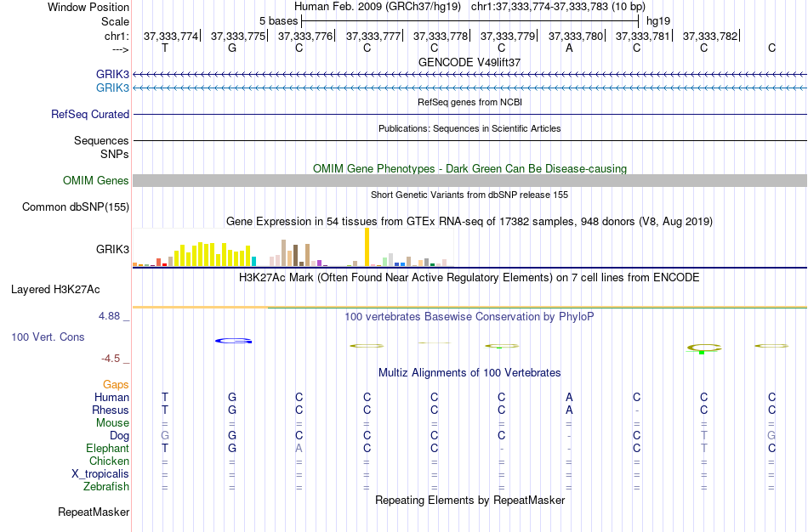The height and width of the screenshot is (532, 808).
Task: Click the chr1: base position label
Action: (x=117, y=36)
